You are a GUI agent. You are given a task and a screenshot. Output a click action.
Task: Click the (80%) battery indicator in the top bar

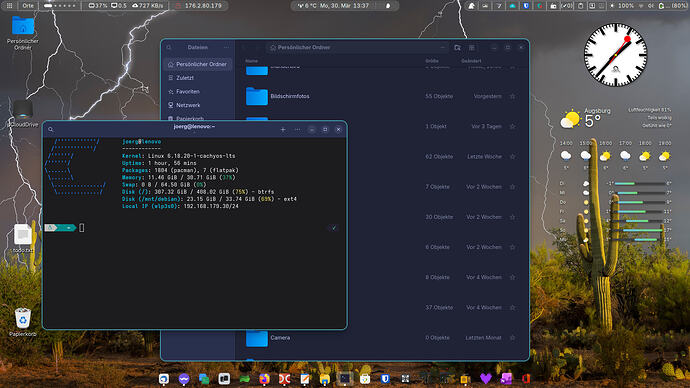point(672,6)
